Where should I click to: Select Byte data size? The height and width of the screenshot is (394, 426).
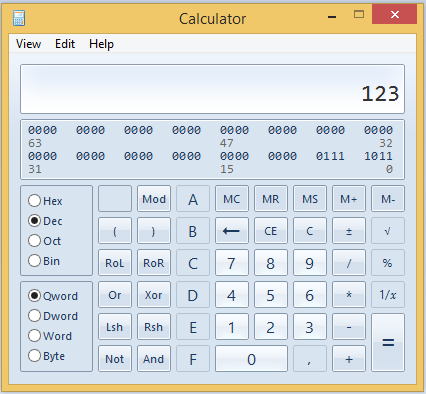(x=47, y=356)
